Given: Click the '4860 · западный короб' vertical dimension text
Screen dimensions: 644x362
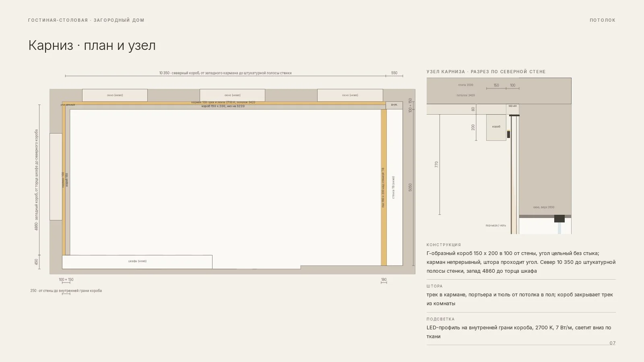Looking at the screenshot, I should click(x=36, y=180).
